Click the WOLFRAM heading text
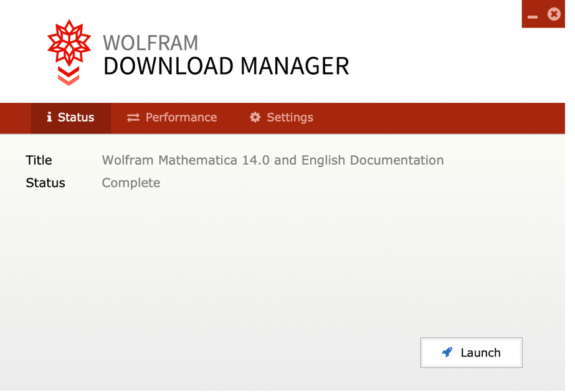575x392 pixels. pos(150,43)
